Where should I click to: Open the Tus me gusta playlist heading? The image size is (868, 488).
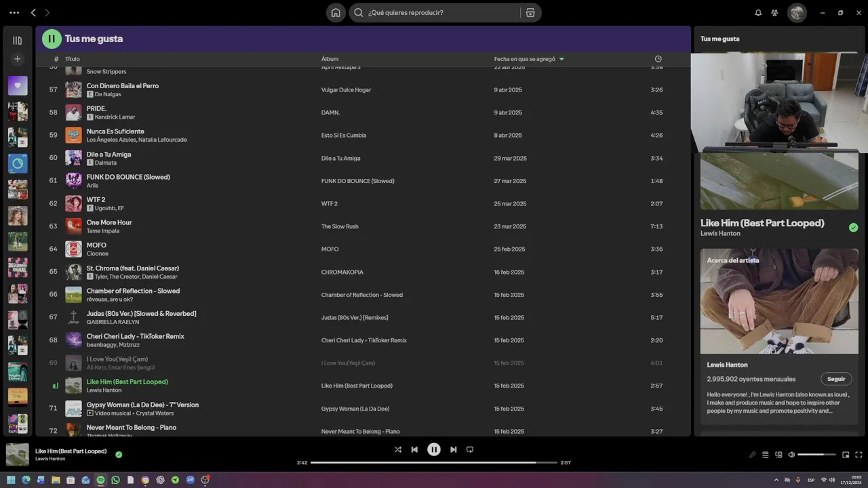click(x=94, y=39)
